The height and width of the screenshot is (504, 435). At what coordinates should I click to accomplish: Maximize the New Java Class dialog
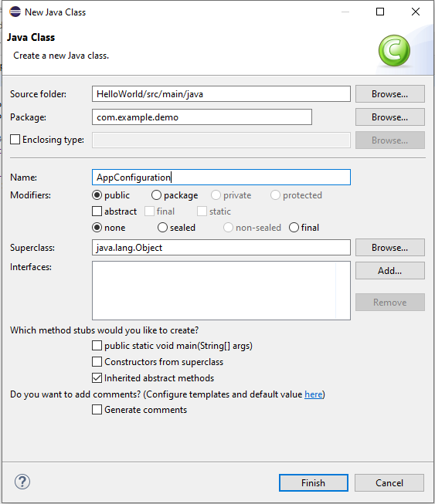(x=380, y=12)
